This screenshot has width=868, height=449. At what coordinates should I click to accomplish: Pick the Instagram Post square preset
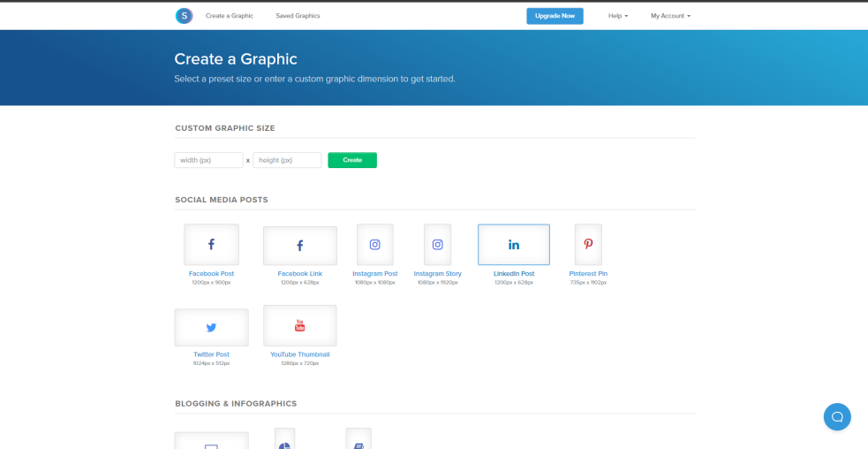pos(374,245)
